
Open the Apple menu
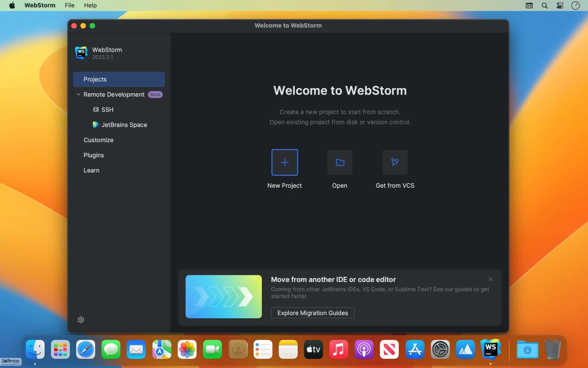12,5
